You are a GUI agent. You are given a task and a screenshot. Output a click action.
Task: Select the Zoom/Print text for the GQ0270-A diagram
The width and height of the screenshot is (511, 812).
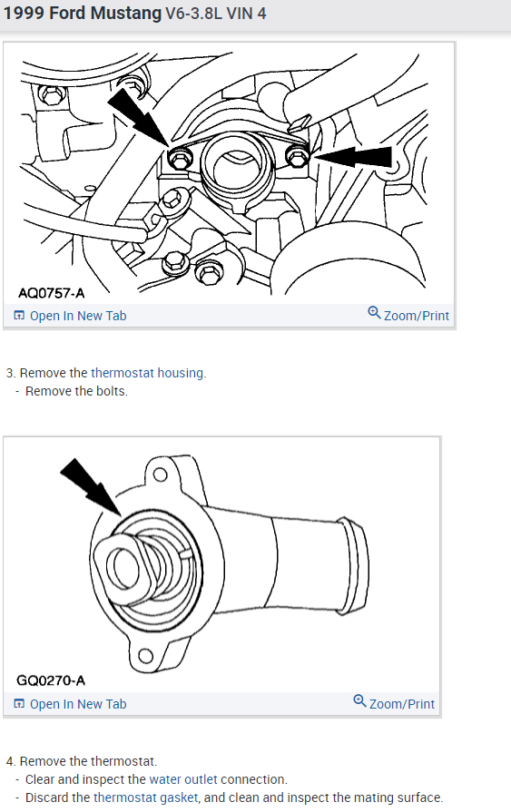402,704
